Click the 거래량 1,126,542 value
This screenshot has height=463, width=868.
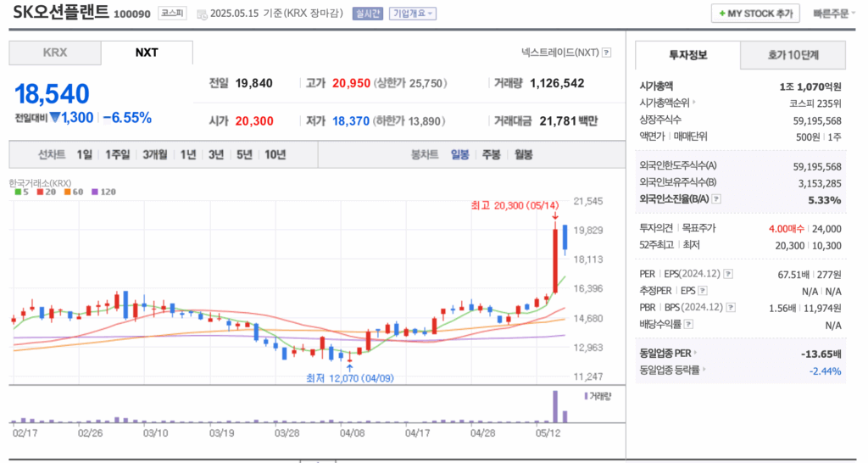(x=557, y=83)
